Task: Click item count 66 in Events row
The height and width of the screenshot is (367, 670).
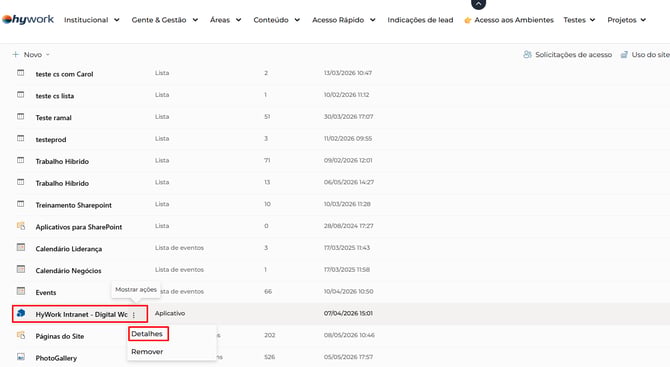Action: pos(268,291)
